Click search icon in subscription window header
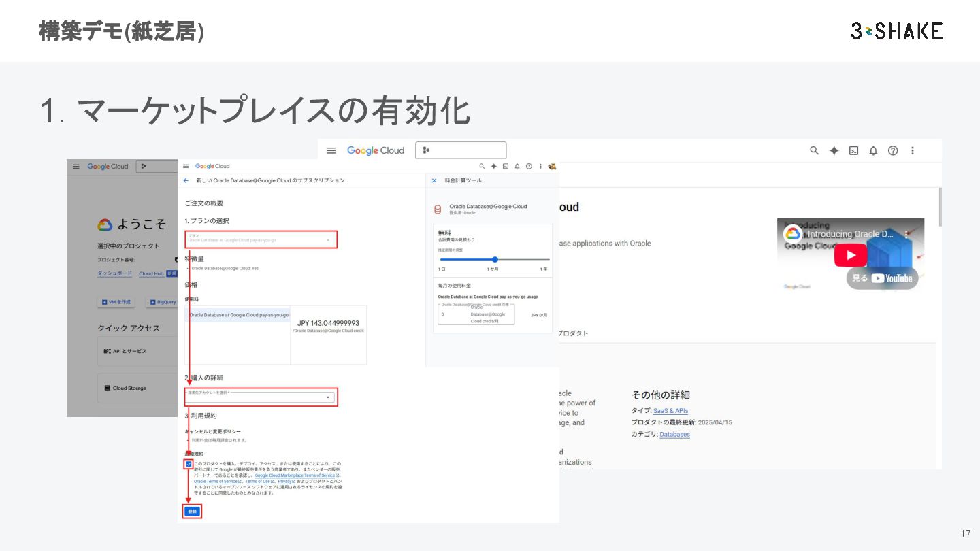Screen dimensions: 980x551 coord(482,166)
